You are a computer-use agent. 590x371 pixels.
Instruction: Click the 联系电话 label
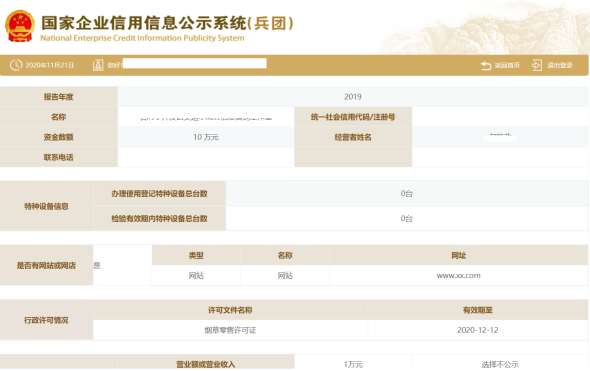point(58,157)
